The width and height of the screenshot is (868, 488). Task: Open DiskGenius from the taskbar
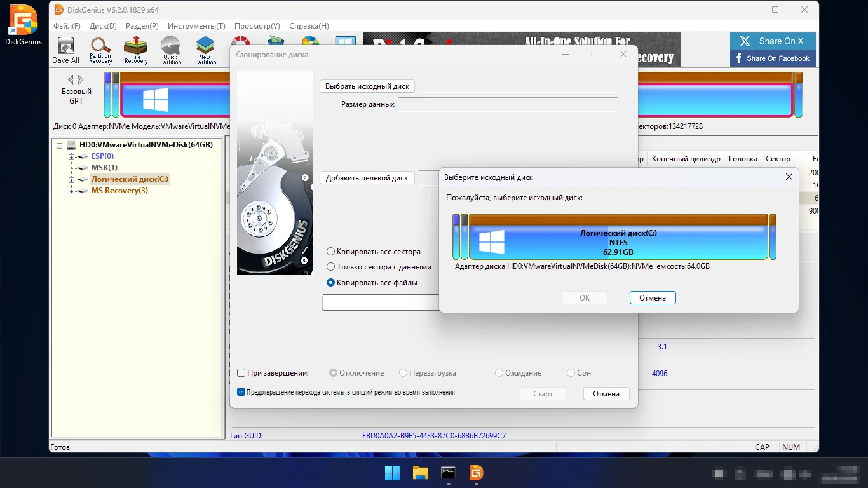pos(477,473)
